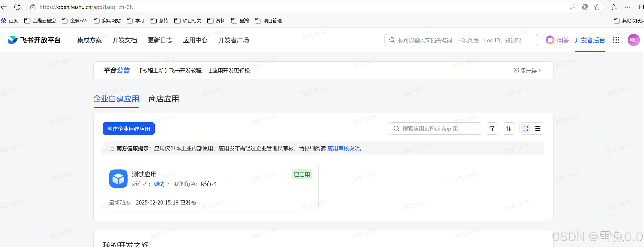This screenshot has width=644, height=247.
Task: Click the sort order arrows icon
Action: [509, 128]
